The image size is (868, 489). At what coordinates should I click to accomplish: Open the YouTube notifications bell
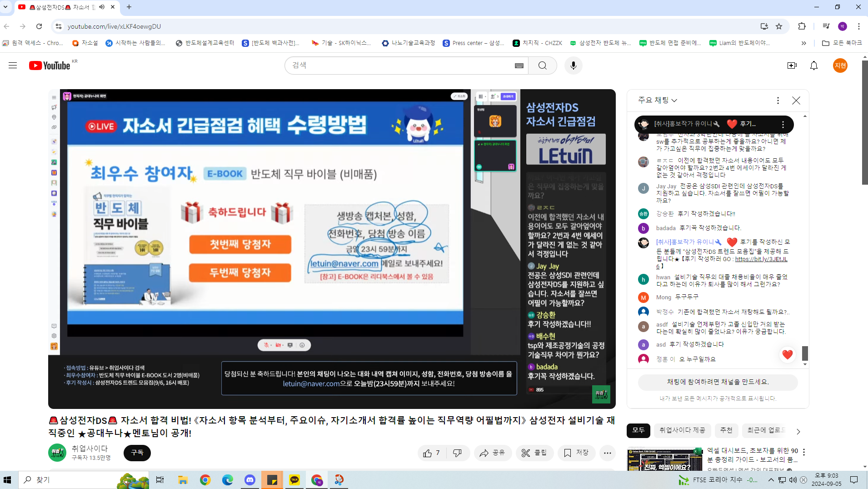[813, 66]
